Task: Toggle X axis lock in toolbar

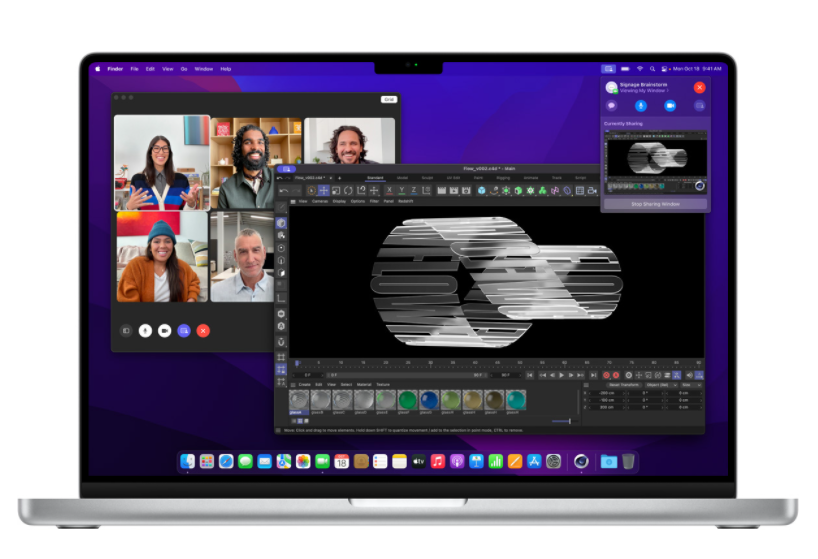Action: point(389,191)
